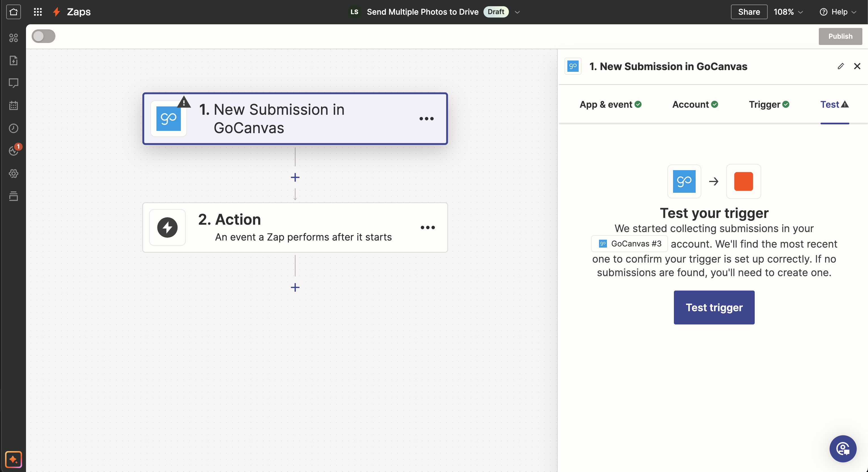
Task: Select the New Submission in GoCanvas step card
Action: [x=295, y=119]
